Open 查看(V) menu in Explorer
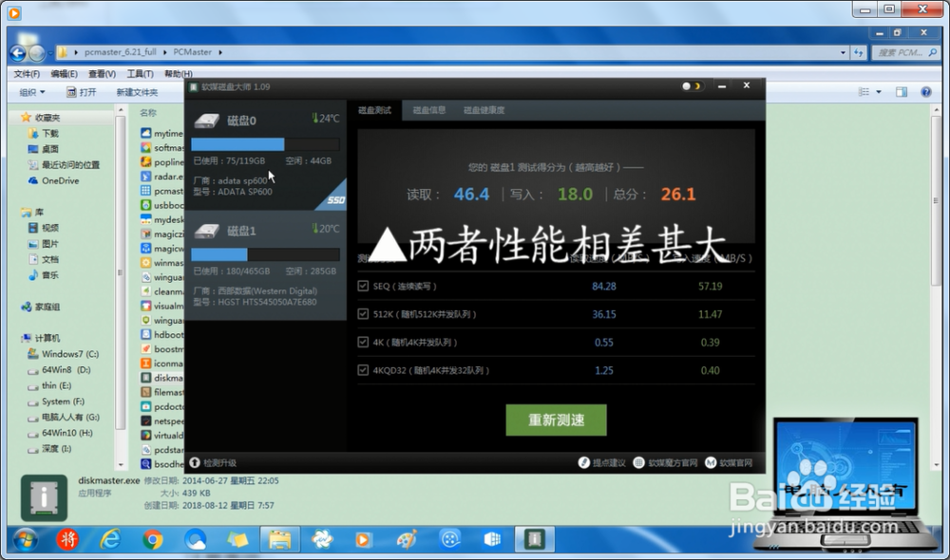 point(102,74)
